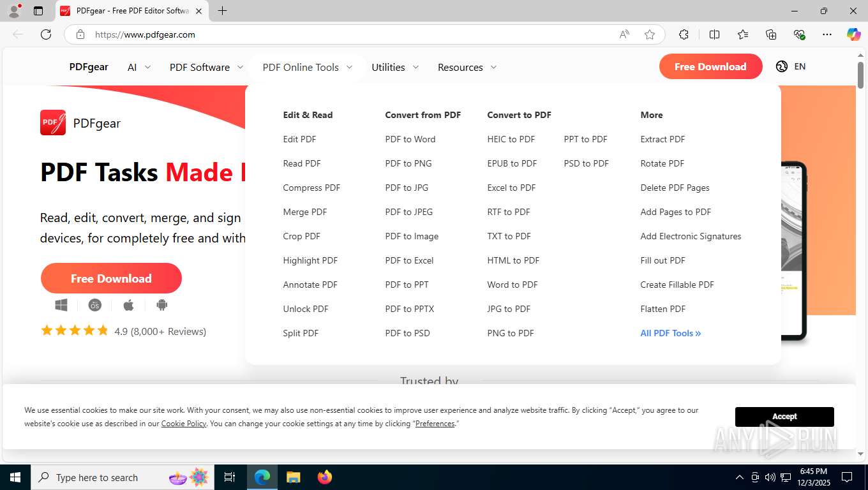Screen dimensions: 868x490
Task: Open the Extensions puzzle icon
Action: pos(684,34)
